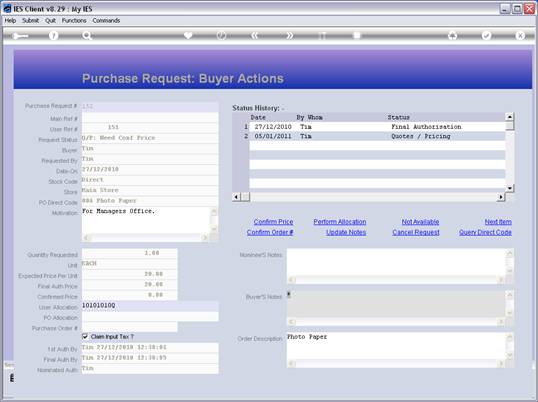The image size is (538, 402).
Task: Click the Cancel Request link
Action: pos(416,232)
